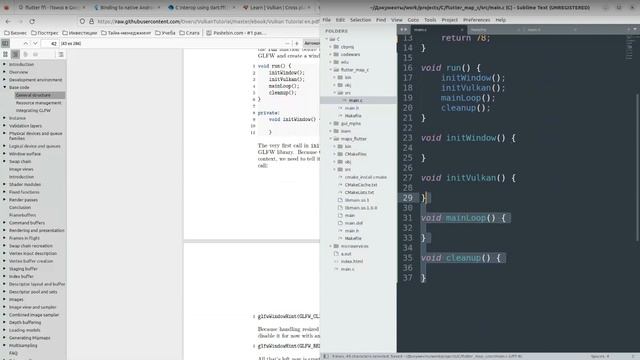640x360 pixels.
Task: Click the padlock icon in address bar
Action: 91,21
